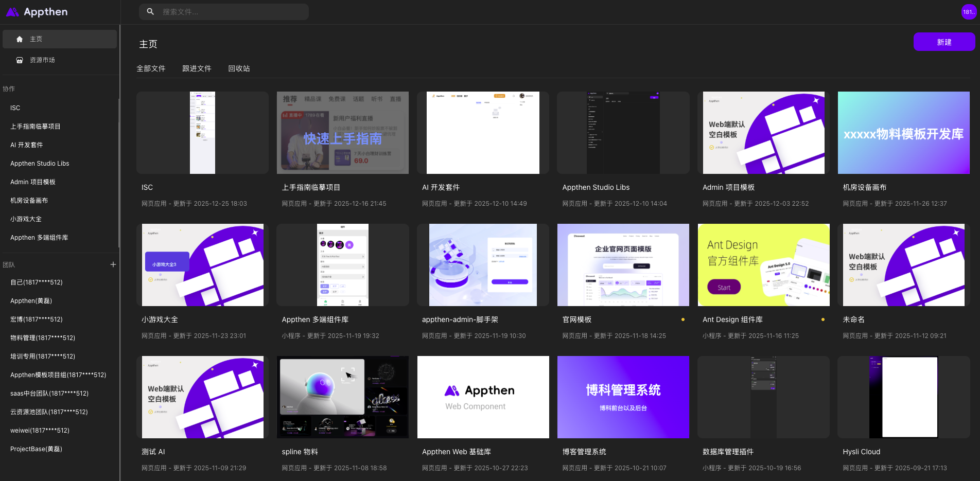Click the yellow dot on Ant Design 组件库 card
Screen dimensions: 980x481
click(823, 319)
